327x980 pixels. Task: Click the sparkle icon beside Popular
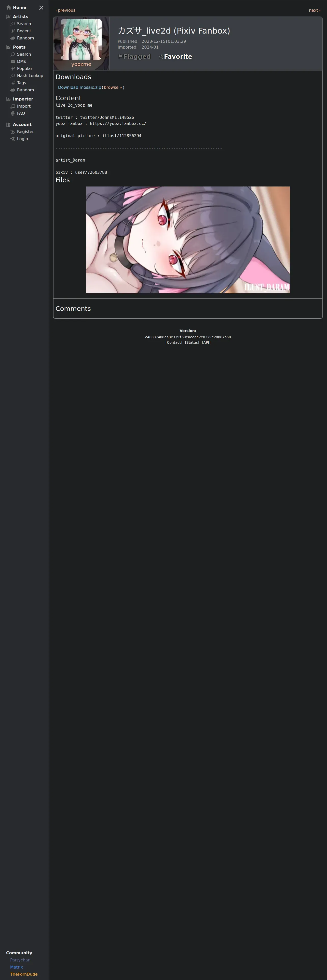13,68
